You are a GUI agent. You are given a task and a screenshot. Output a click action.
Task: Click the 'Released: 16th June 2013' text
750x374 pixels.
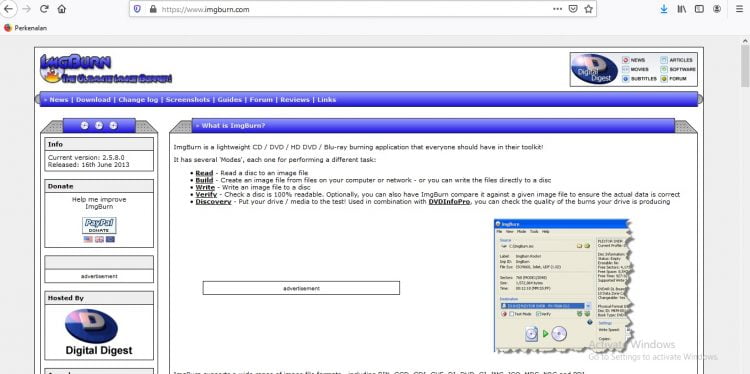click(88, 165)
